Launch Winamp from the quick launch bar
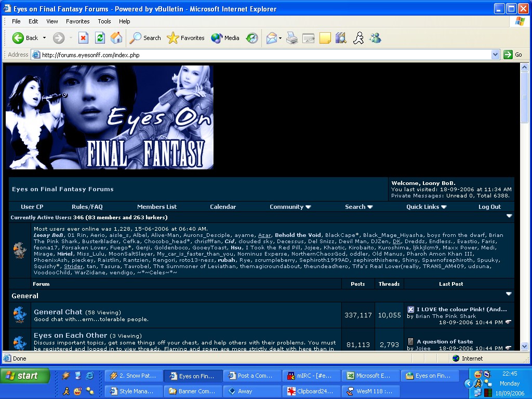Image resolution: width=532 pixels, height=399 pixels. [x=66, y=376]
